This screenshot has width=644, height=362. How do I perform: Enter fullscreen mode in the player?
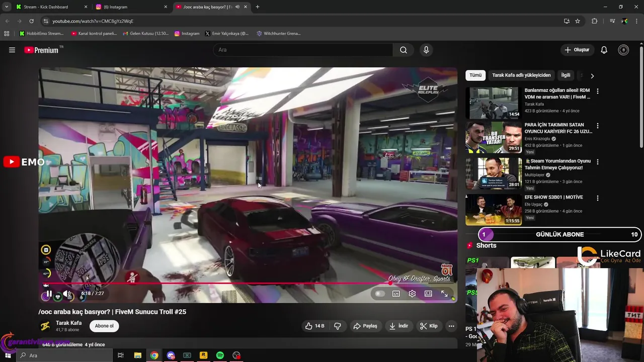444,294
